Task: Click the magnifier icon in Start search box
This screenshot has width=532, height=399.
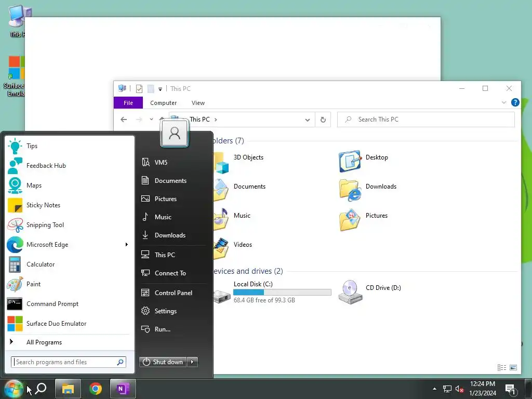Action: 120,362
